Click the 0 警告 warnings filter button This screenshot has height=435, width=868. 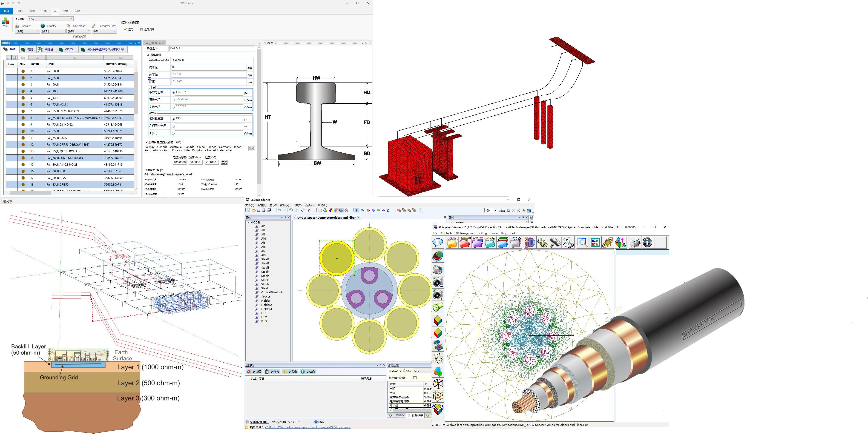pos(290,372)
